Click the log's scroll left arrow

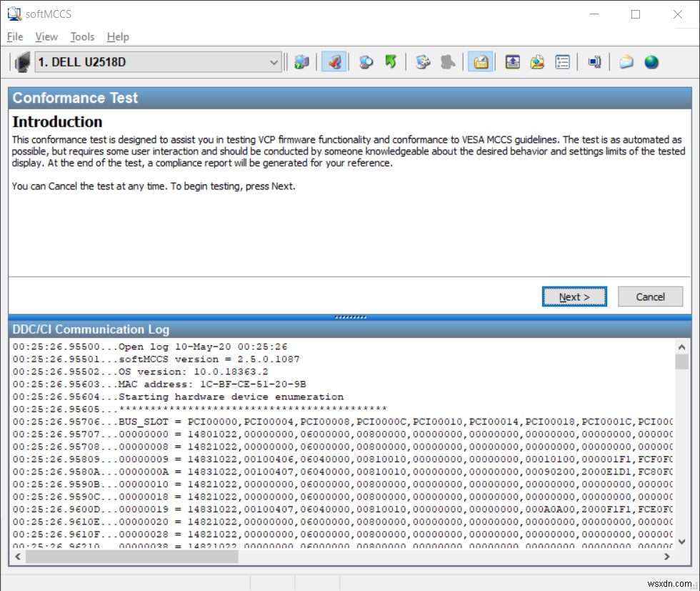(18, 557)
